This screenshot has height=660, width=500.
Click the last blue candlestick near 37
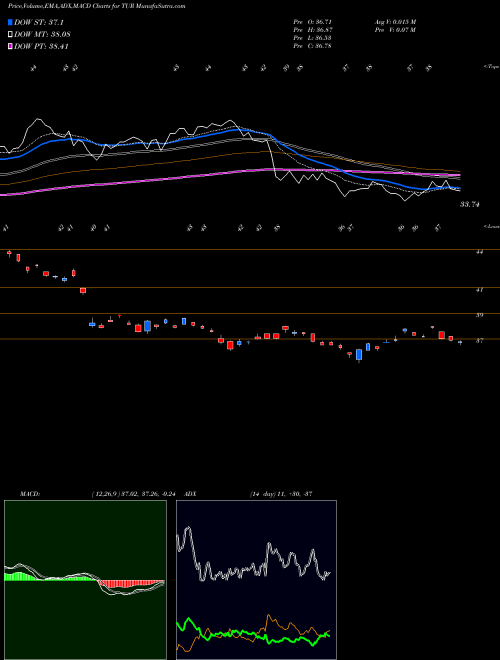460,342
